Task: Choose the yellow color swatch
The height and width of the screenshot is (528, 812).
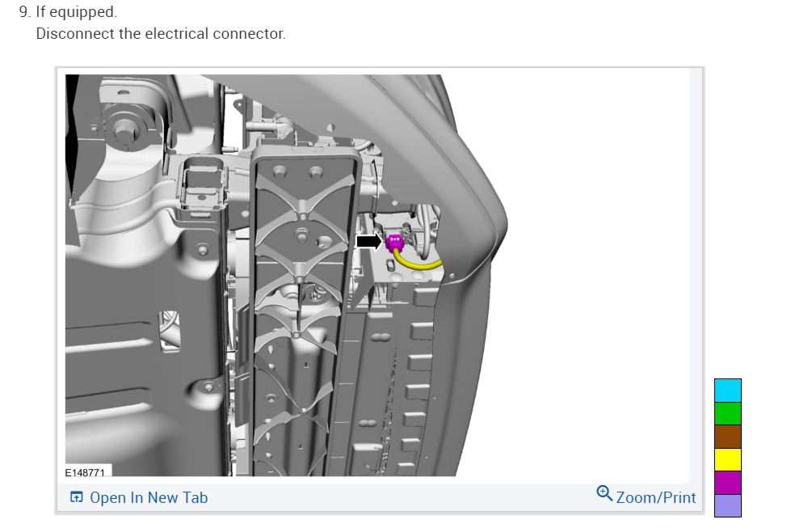Action: click(728, 459)
